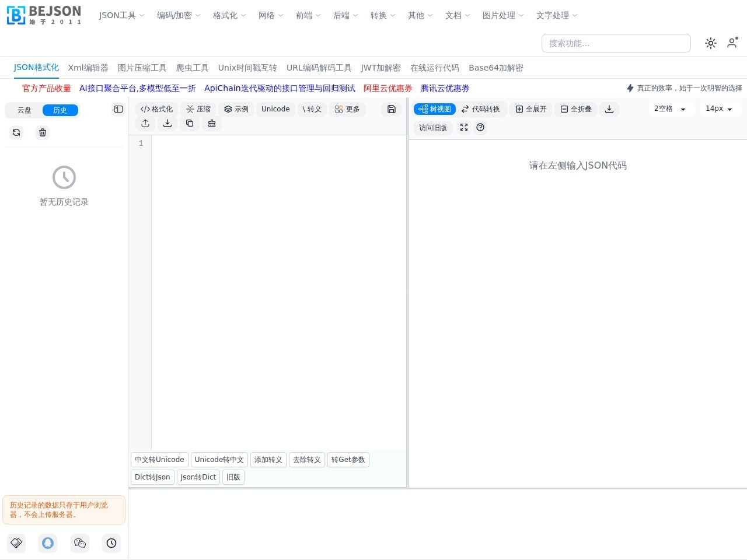The width and height of the screenshot is (747, 560).
Task: Click the 压缩 compress button
Action: (198, 109)
